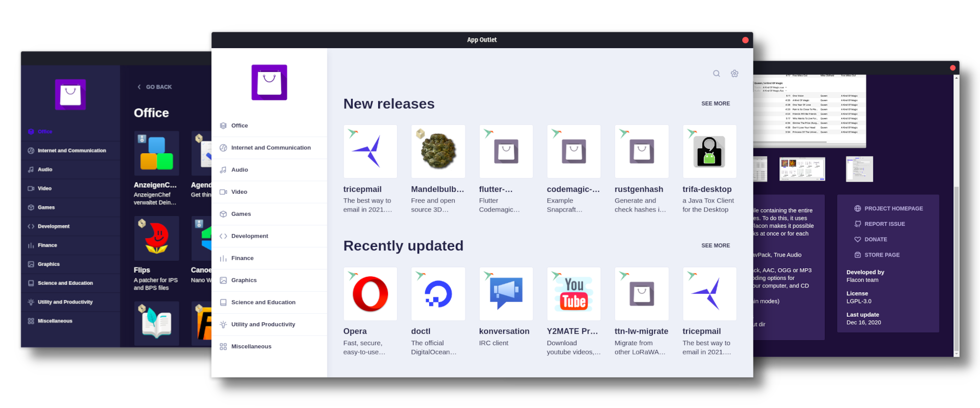This screenshot has height=408, width=980.
Task: Click the 'Flacon team' developer text
Action: pyautogui.click(x=863, y=280)
